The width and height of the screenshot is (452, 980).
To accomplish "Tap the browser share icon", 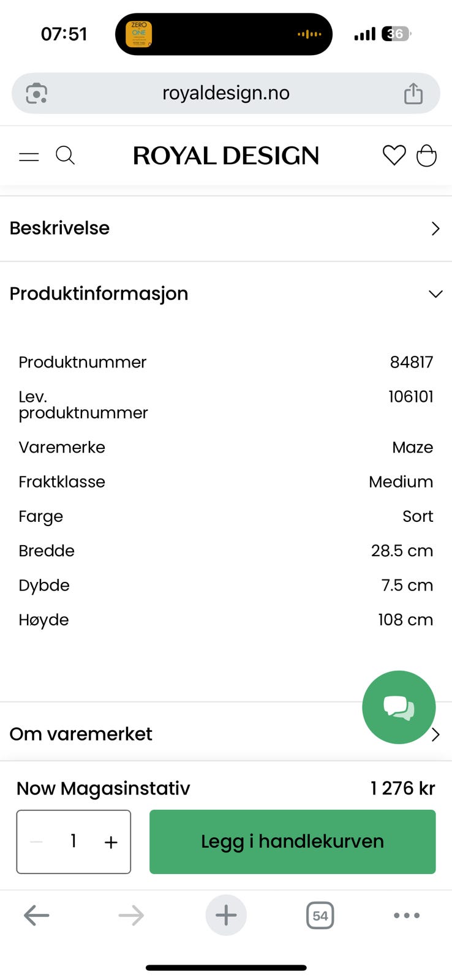I will click(x=413, y=93).
